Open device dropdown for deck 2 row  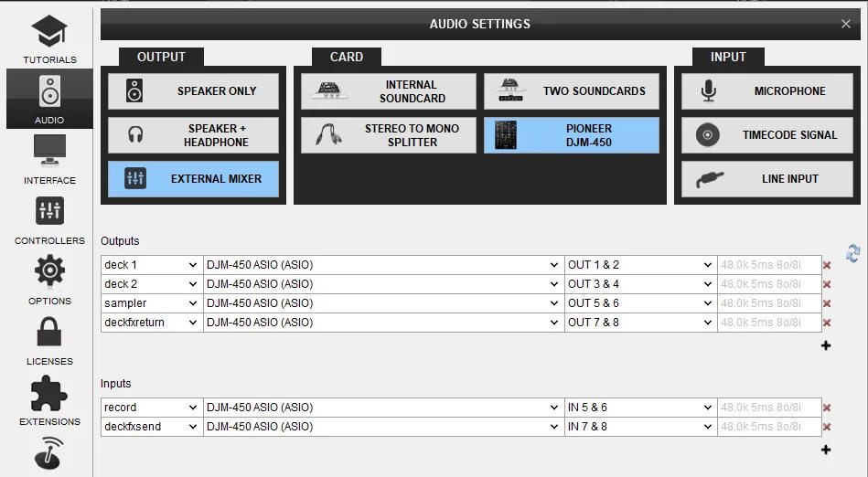click(383, 284)
